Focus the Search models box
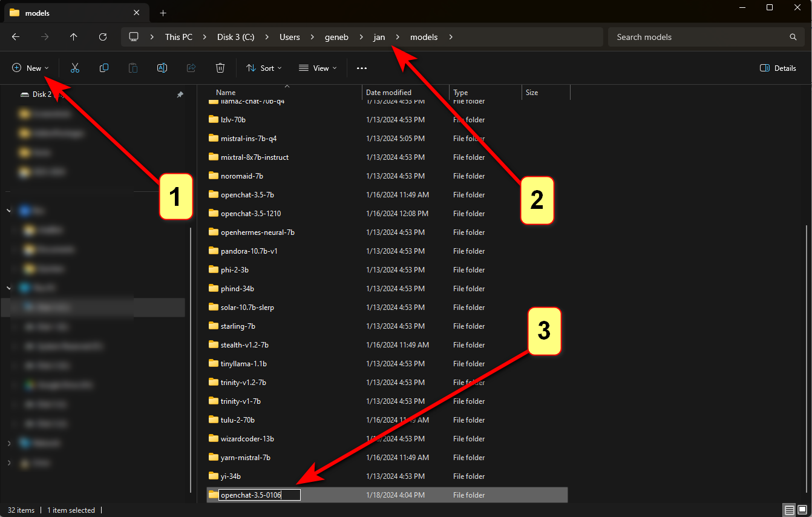 tap(707, 37)
